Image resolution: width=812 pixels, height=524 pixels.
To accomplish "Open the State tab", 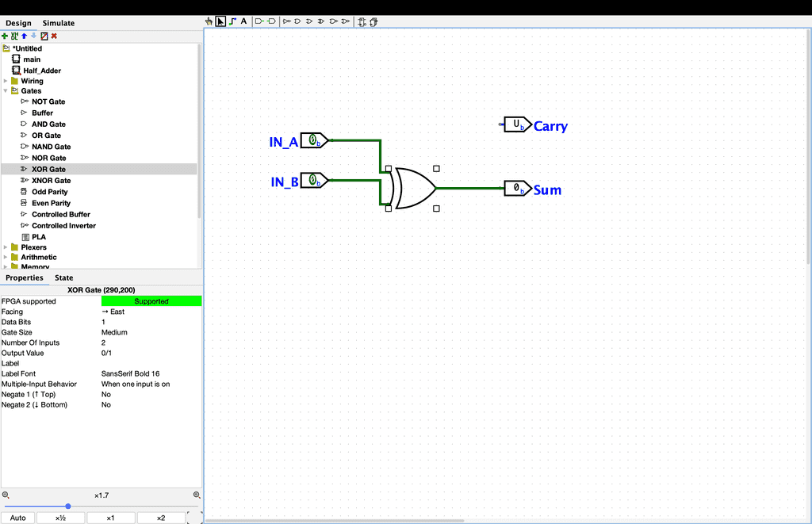I will click(x=63, y=277).
